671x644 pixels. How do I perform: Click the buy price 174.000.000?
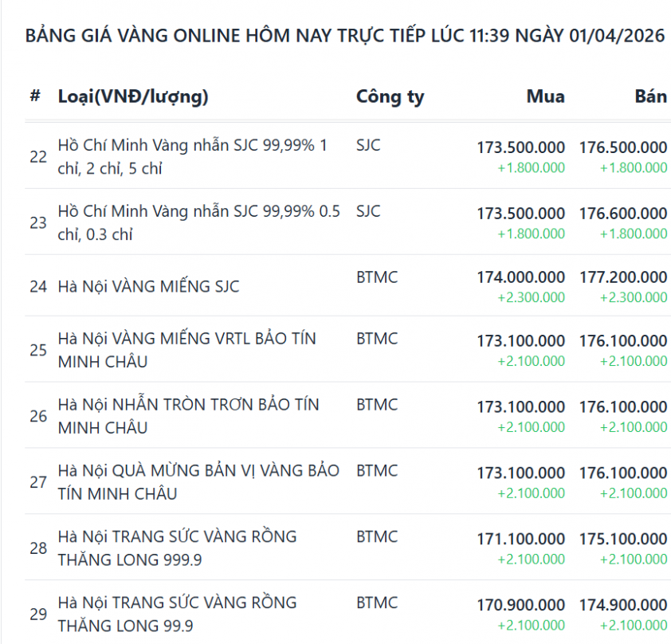(x=520, y=277)
